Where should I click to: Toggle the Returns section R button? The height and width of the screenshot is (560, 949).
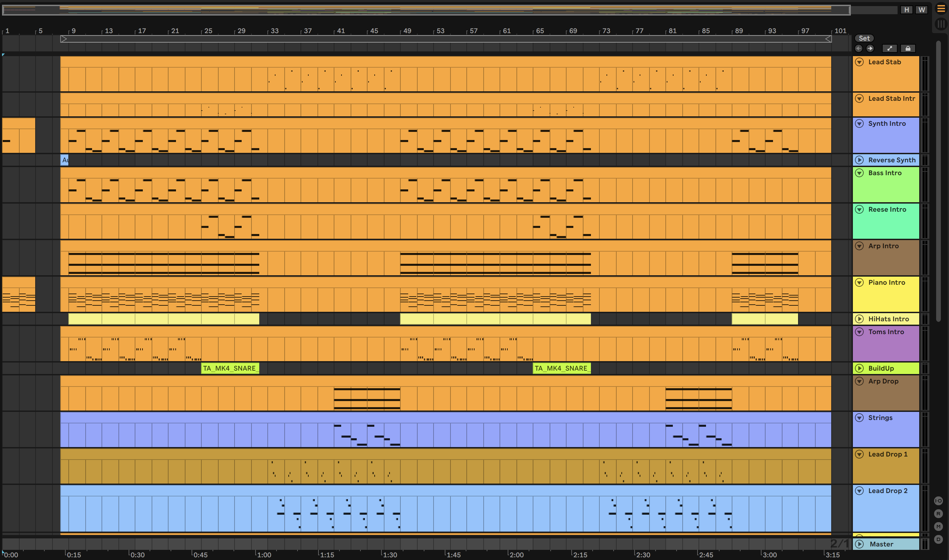pyautogui.click(x=939, y=514)
